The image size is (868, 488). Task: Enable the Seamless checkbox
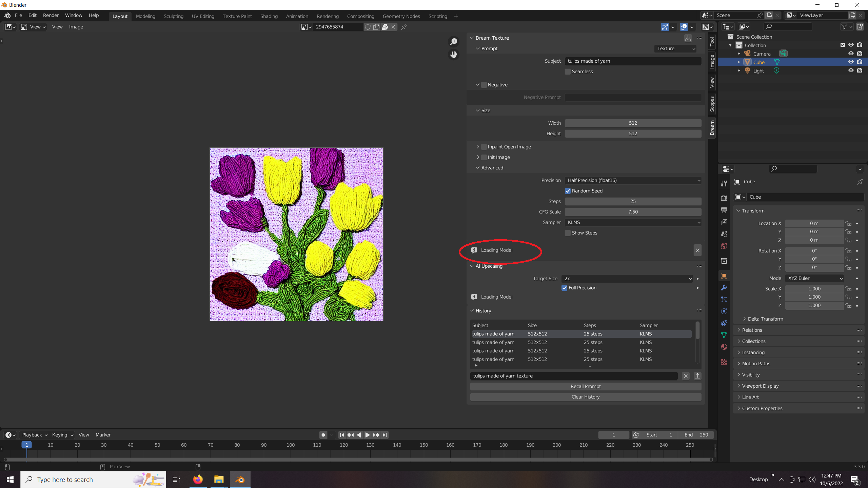pos(568,72)
